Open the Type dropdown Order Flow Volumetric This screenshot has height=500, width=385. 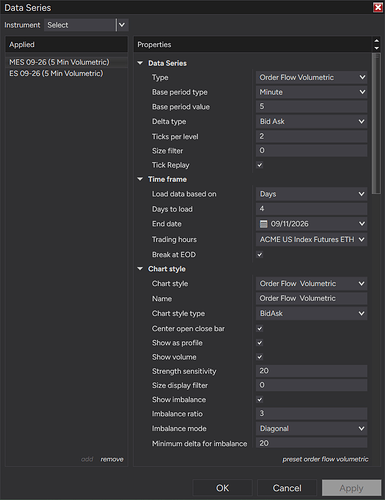(x=311, y=77)
